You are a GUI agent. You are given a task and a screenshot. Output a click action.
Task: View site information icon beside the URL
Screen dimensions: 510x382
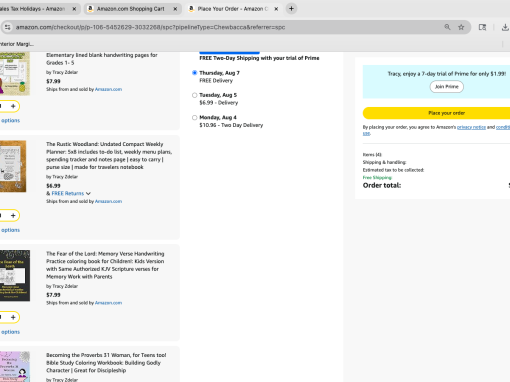pyautogui.click(x=8, y=27)
